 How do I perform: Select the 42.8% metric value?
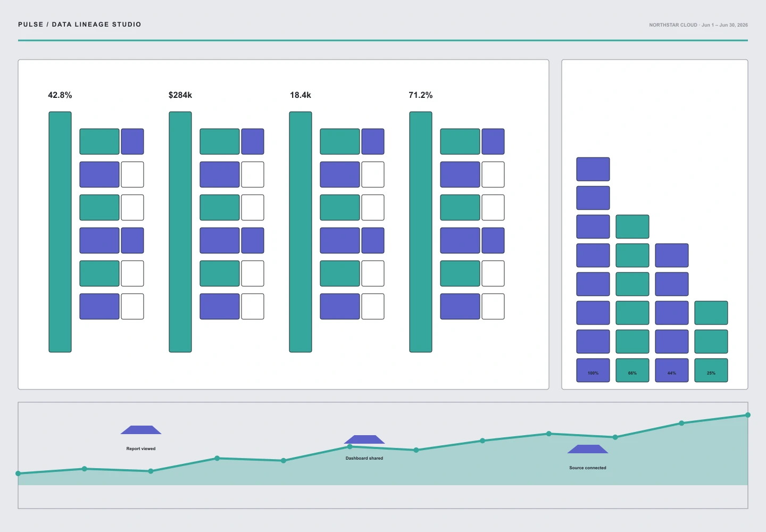60,95
